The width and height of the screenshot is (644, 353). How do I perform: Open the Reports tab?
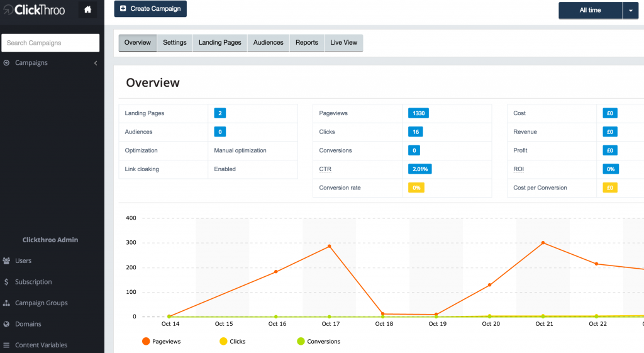pos(307,43)
